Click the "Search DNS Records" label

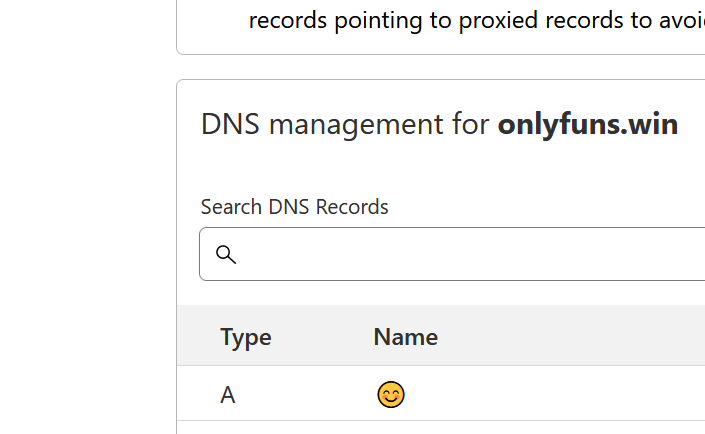click(x=294, y=207)
